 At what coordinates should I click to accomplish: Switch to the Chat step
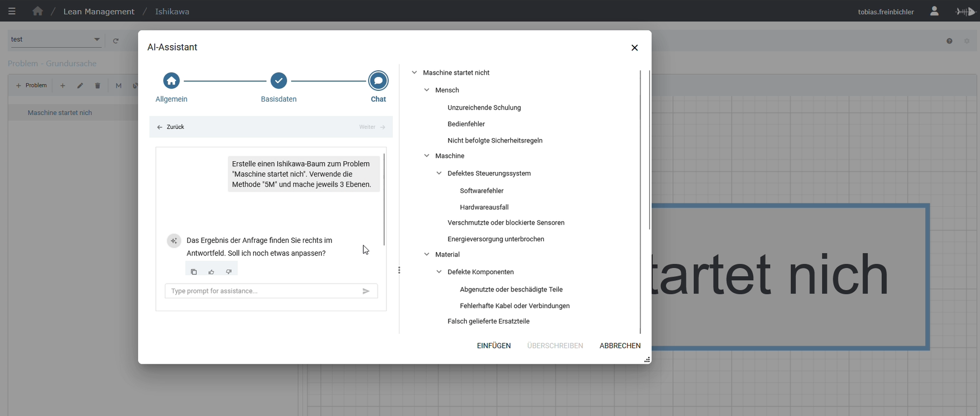[x=378, y=81]
